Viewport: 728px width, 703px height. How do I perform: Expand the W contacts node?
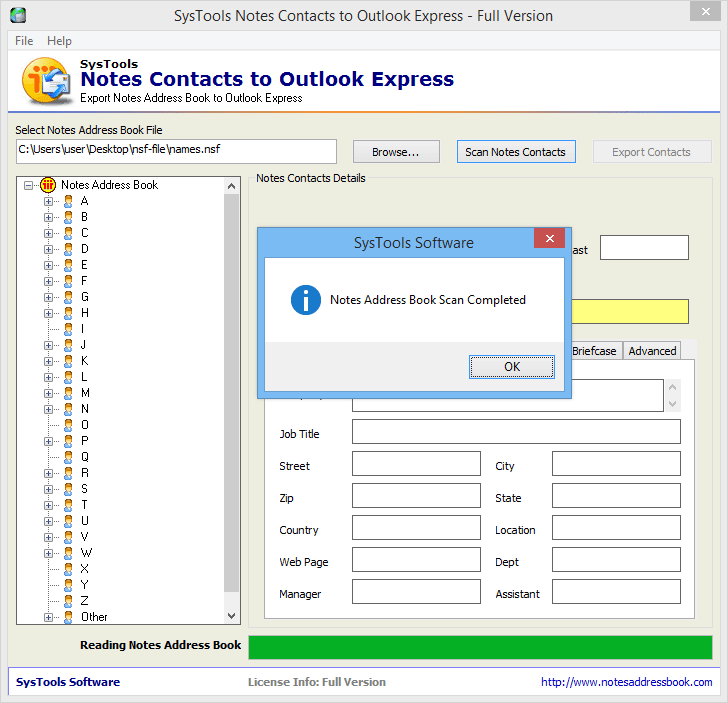tap(48, 553)
